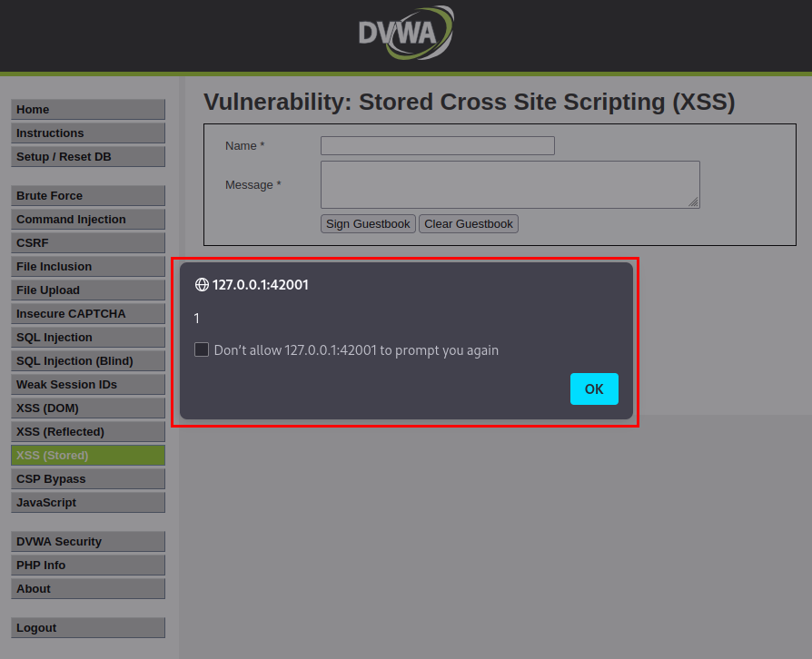The height and width of the screenshot is (659, 812).
Task: Focus the Message text area
Action: (510, 185)
